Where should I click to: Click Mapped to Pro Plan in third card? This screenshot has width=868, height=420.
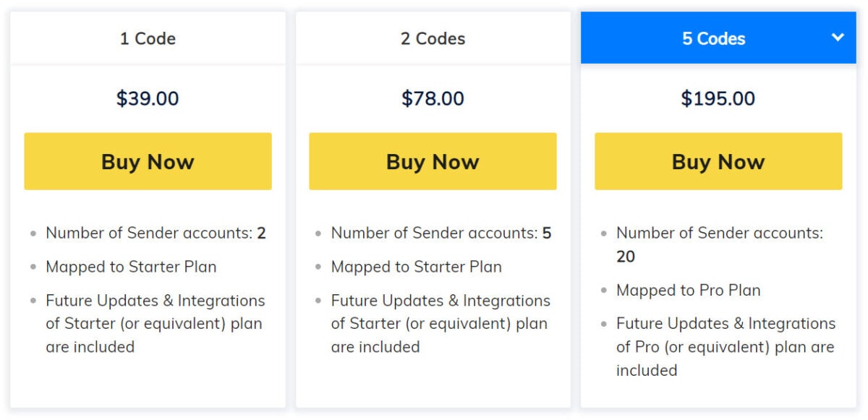688,290
